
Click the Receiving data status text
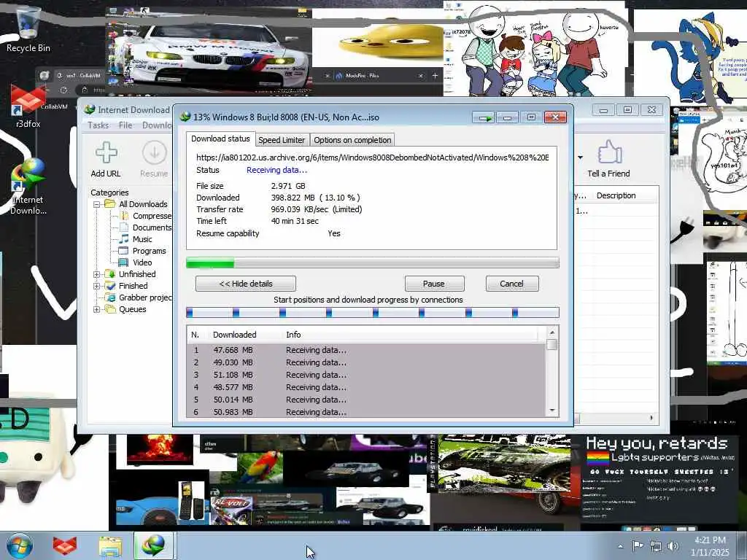276,170
